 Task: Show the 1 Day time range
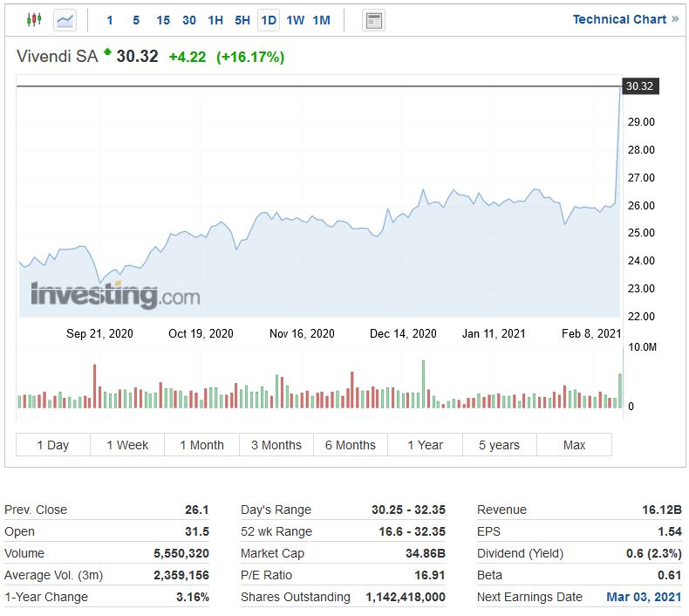coord(53,445)
